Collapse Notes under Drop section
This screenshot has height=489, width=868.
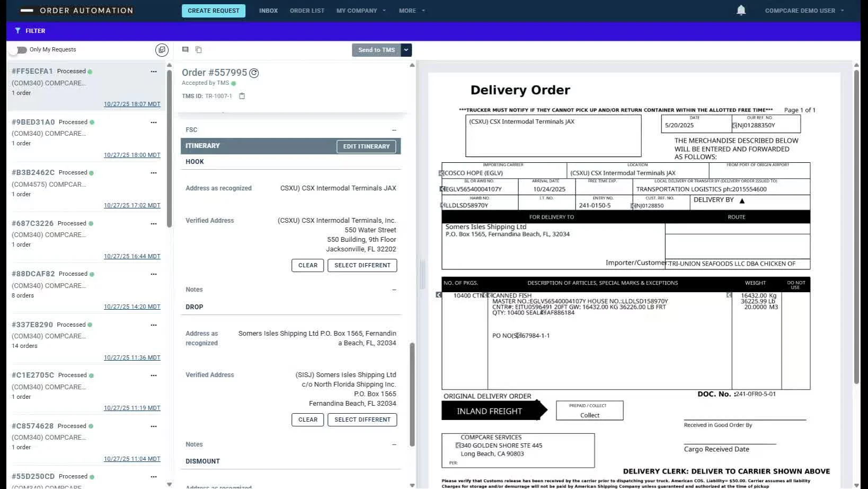click(x=394, y=444)
